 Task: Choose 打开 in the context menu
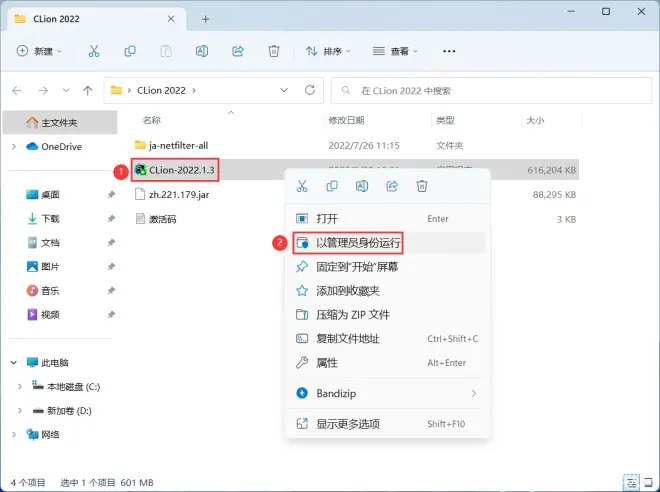coord(387,219)
